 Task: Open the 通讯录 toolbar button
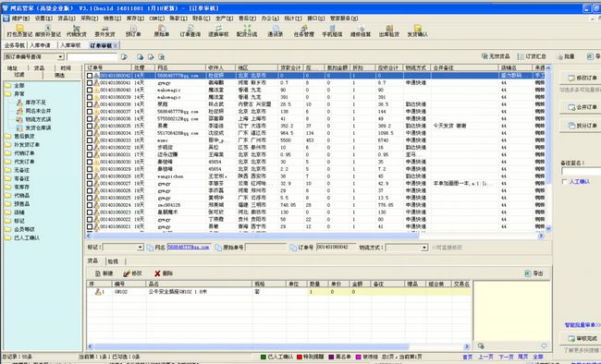coord(276,30)
